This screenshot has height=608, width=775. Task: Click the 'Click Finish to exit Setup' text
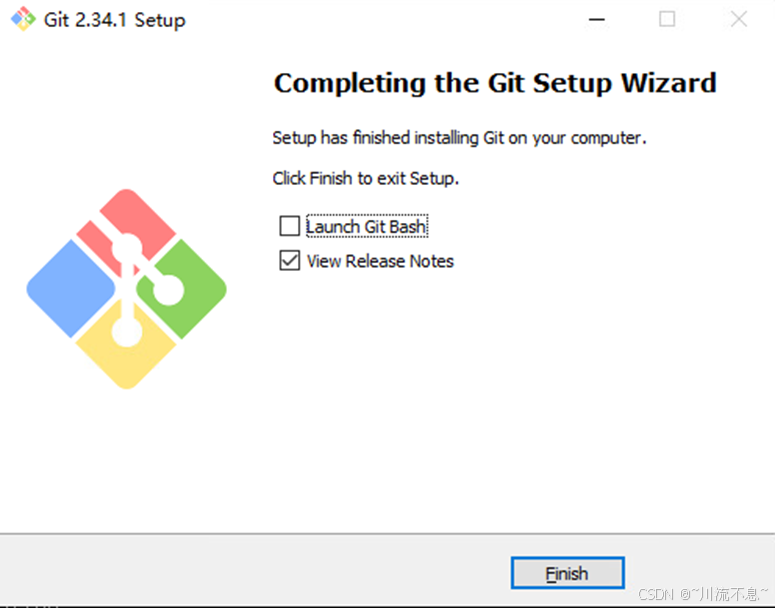366,178
